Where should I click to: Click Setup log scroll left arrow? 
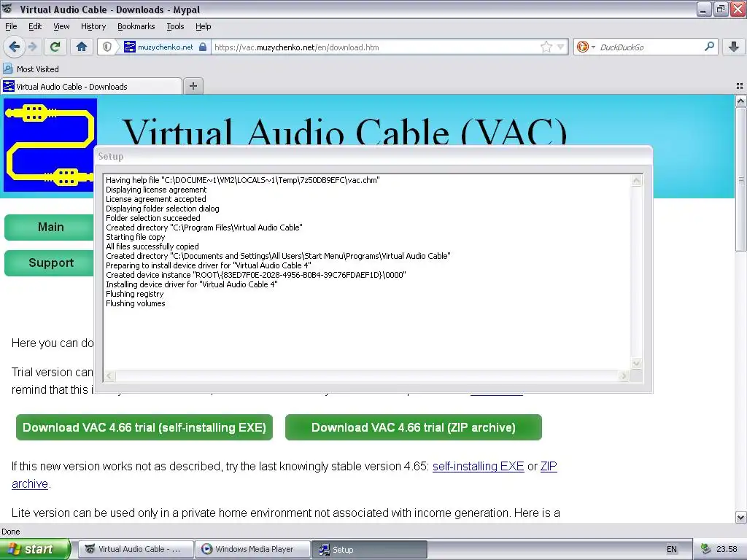pos(109,376)
